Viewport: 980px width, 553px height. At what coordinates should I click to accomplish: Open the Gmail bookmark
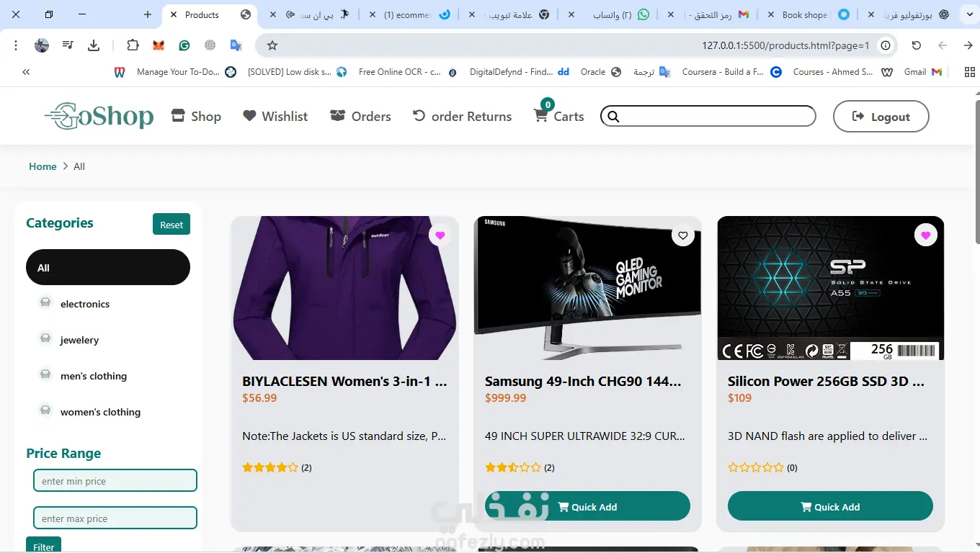(x=923, y=72)
